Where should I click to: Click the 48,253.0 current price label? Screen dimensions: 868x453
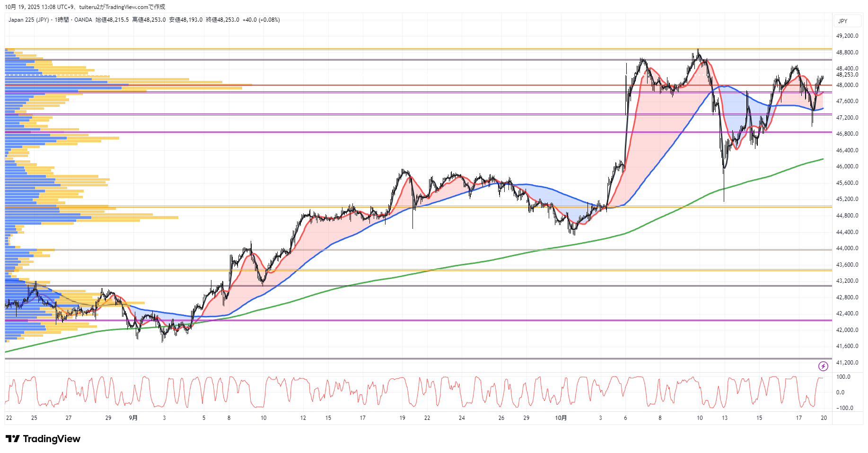(x=847, y=75)
